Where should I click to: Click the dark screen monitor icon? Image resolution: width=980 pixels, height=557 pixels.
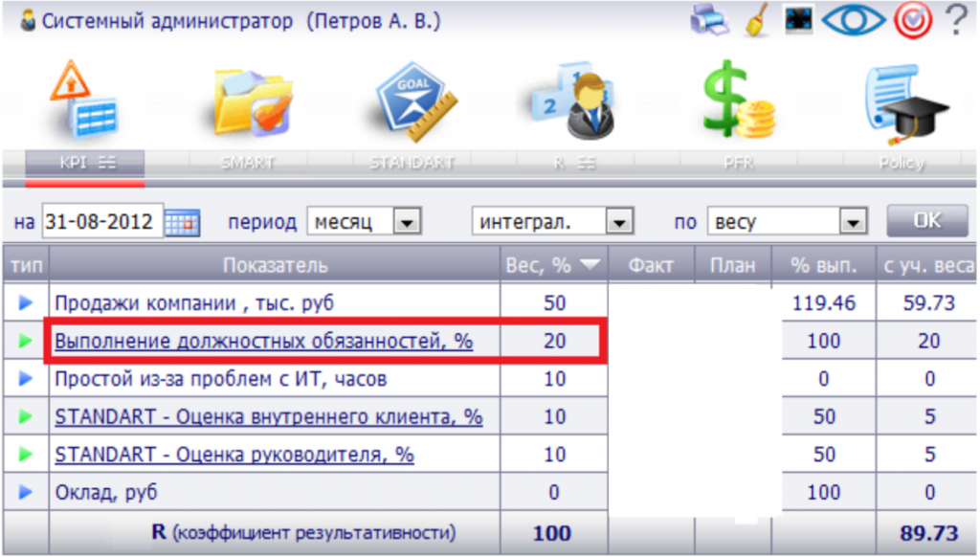point(799,19)
